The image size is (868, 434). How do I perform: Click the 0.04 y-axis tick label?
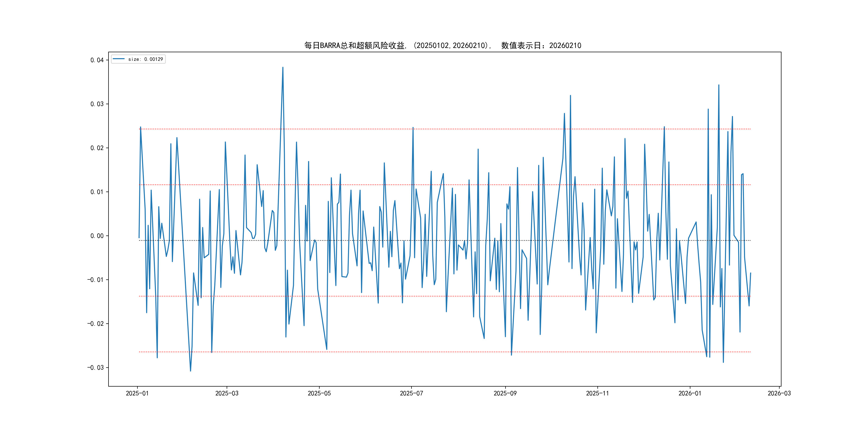pos(97,60)
